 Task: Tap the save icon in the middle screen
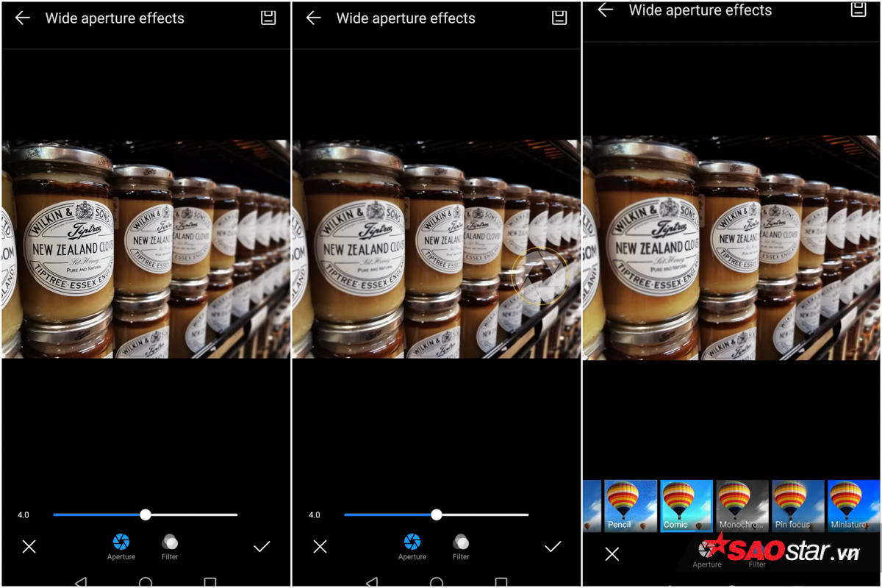pos(559,18)
